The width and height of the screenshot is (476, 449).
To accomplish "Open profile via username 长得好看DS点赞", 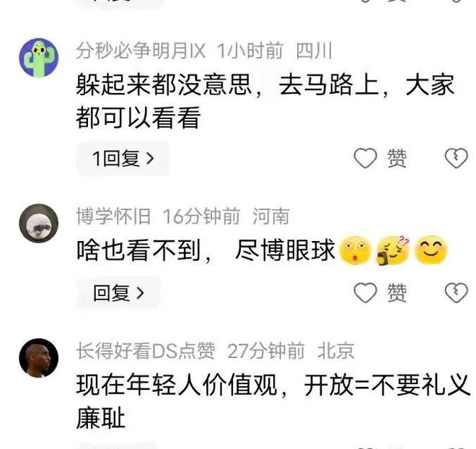I will point(146,351).
